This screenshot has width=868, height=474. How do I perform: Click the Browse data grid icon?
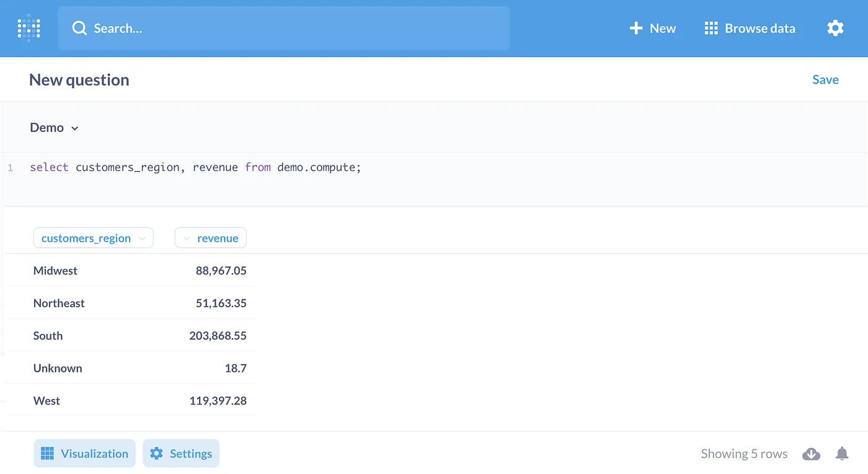point(711,28)
